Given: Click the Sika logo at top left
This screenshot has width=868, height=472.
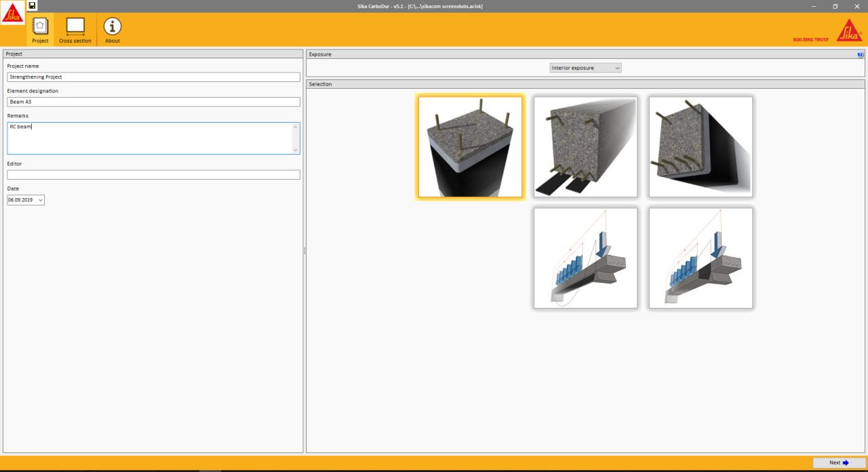Looking at the screenshot, I should coord(12,14).
